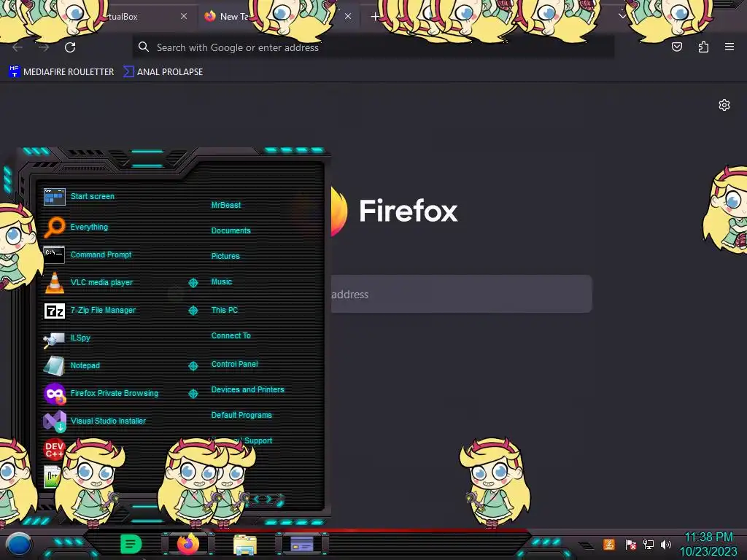Open the Start screen shortcut icon
This screenshot has width=747, height=560.
pos(54,197)
